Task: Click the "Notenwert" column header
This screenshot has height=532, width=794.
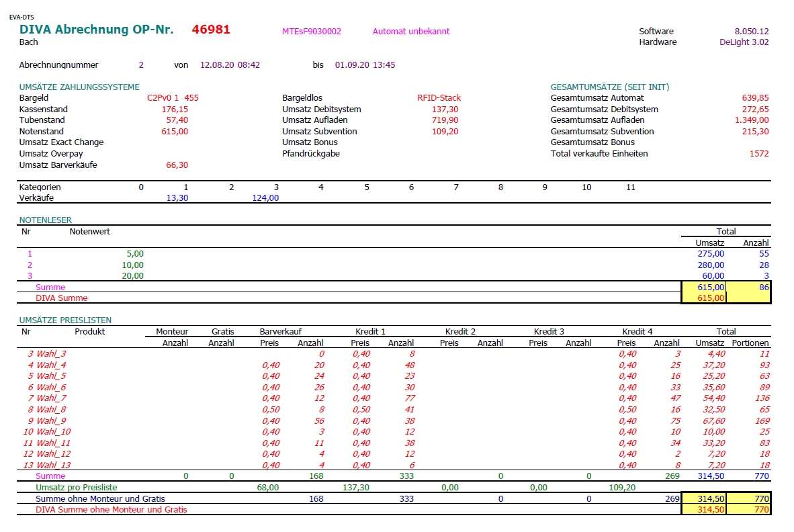Action: coord(89,232)
